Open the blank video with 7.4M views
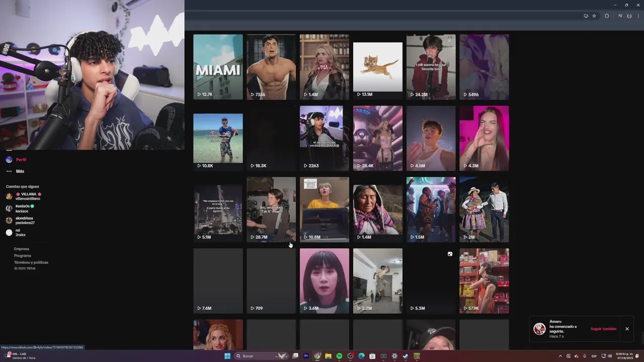Screen dimensions: 644x362 point(218,281)
